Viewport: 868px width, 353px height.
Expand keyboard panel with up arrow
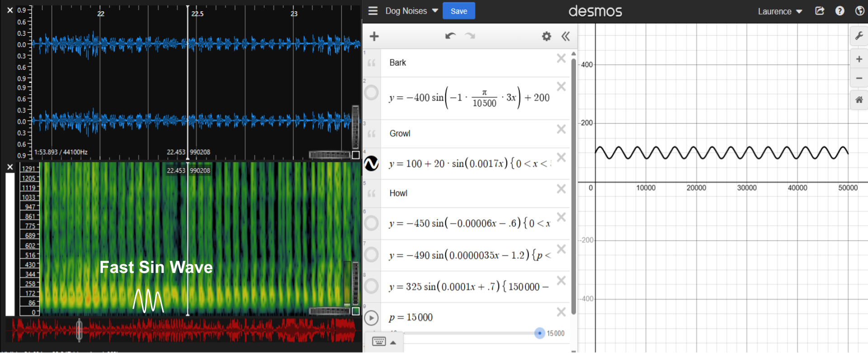(393, 343)
